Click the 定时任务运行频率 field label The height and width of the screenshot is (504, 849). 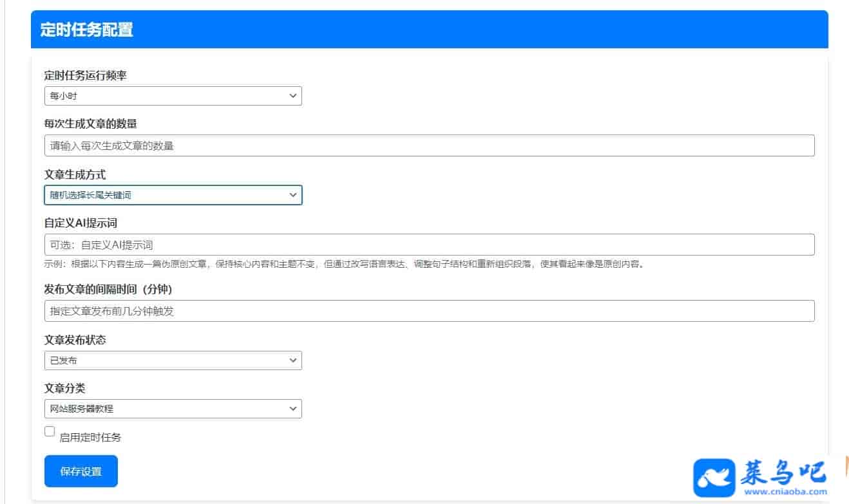point(85,75)
